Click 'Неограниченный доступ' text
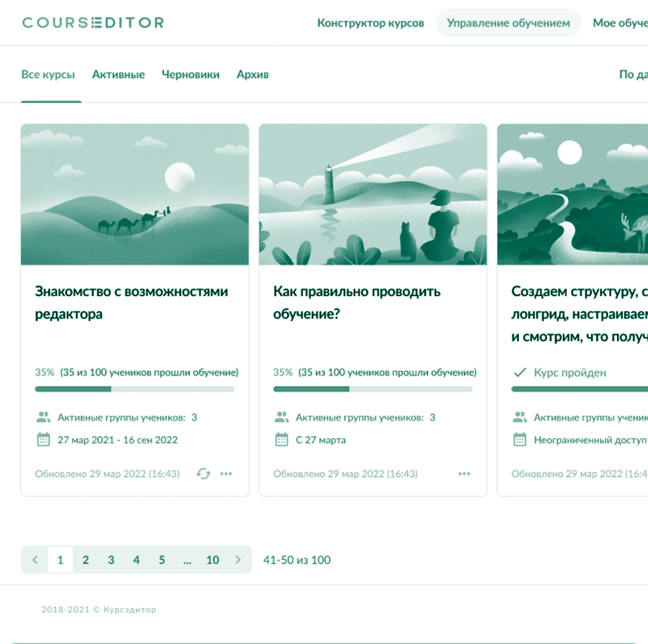 (590, 440)
